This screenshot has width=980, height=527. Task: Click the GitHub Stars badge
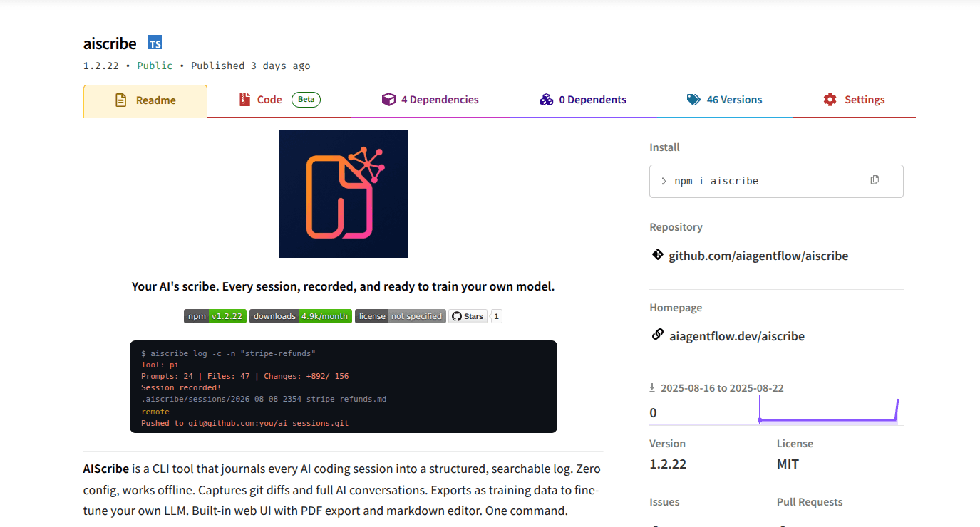[468, 316]
